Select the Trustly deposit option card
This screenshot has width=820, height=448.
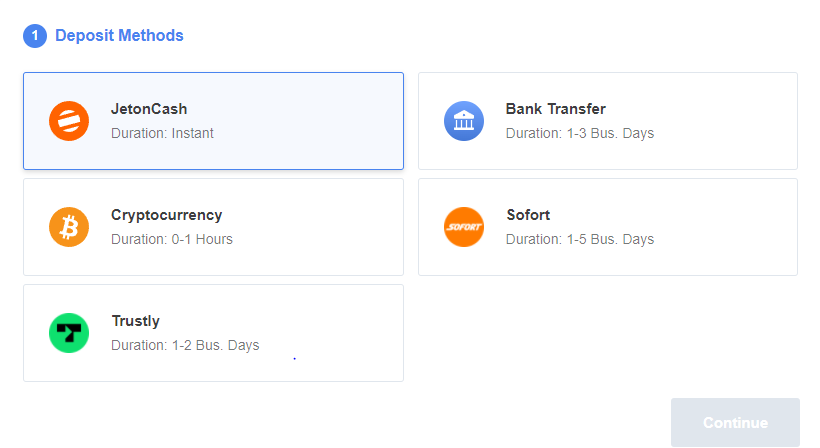213,333
